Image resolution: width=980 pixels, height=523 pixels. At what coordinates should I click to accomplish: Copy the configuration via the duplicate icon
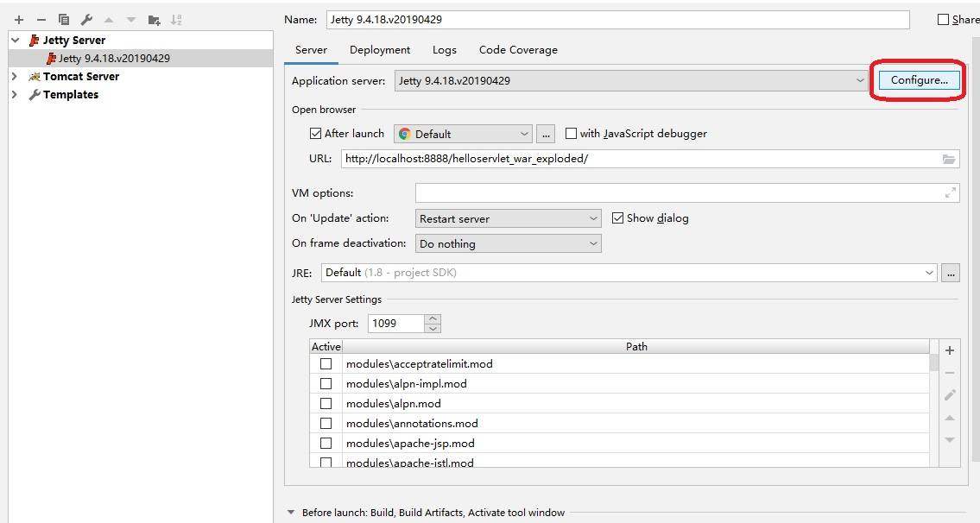coord(64,19)
